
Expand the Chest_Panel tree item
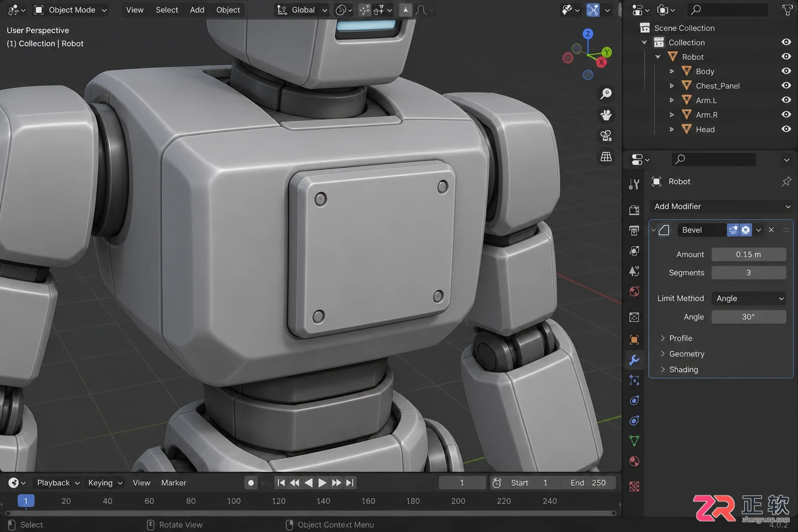pos(672,86)
